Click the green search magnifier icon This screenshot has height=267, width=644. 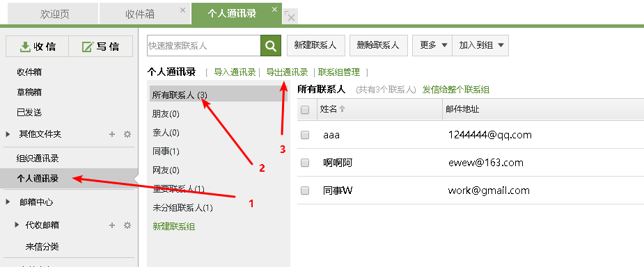(271, 45)
